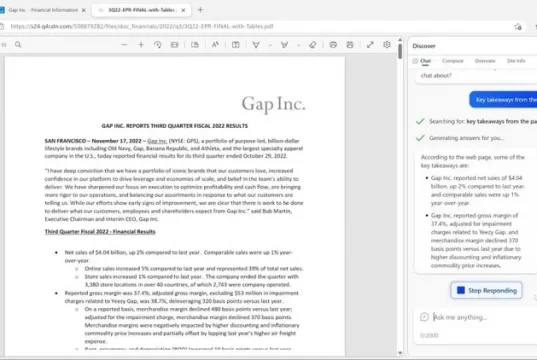
Task: Select the Draw pen tool
Action: [x=256, y=45]
